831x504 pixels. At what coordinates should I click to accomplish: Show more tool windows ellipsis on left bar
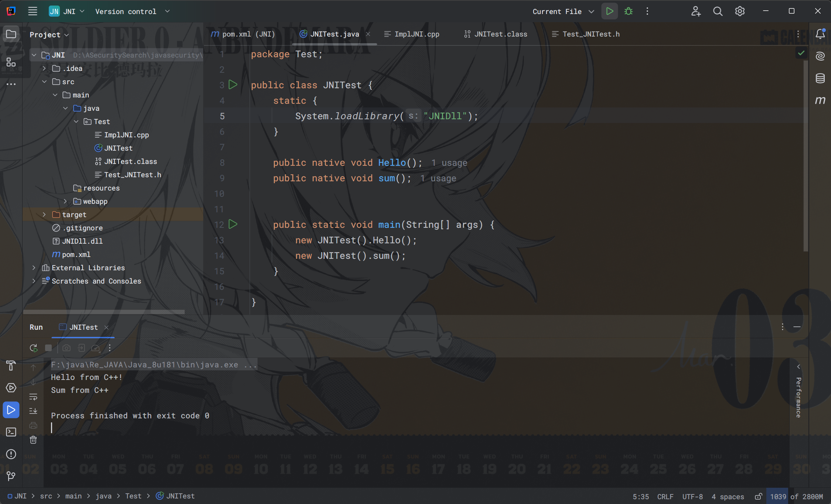(11, 84)
